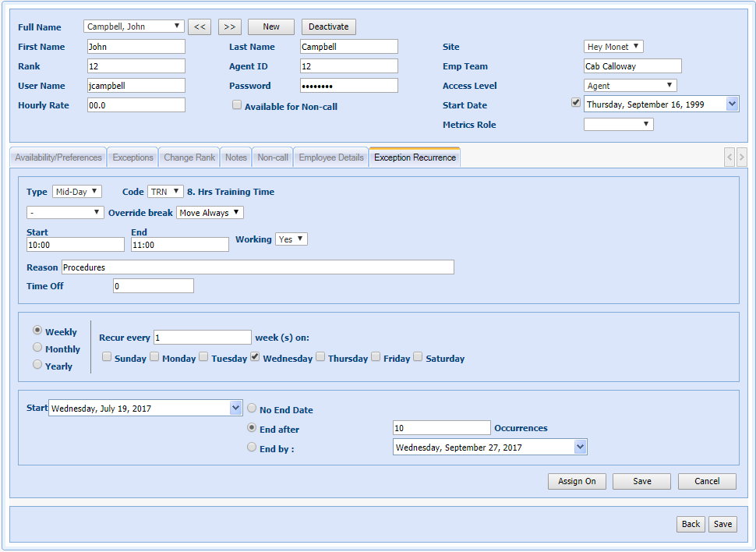This screenshot has height=552, width=756.
Task: Switch to the Availability/Preferences tab
Action: [x=58, y=157]
